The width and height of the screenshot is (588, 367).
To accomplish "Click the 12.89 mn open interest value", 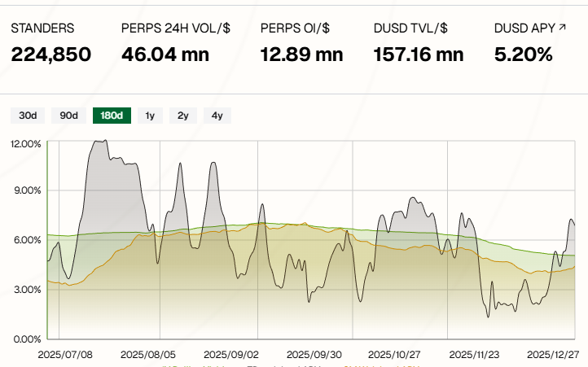I will point(301,55).
